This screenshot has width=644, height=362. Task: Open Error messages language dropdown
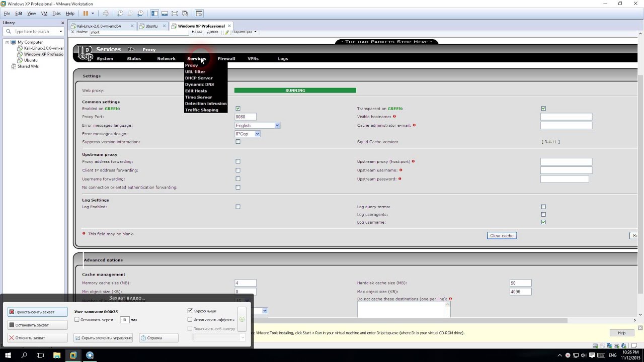(x=257, y=125)
